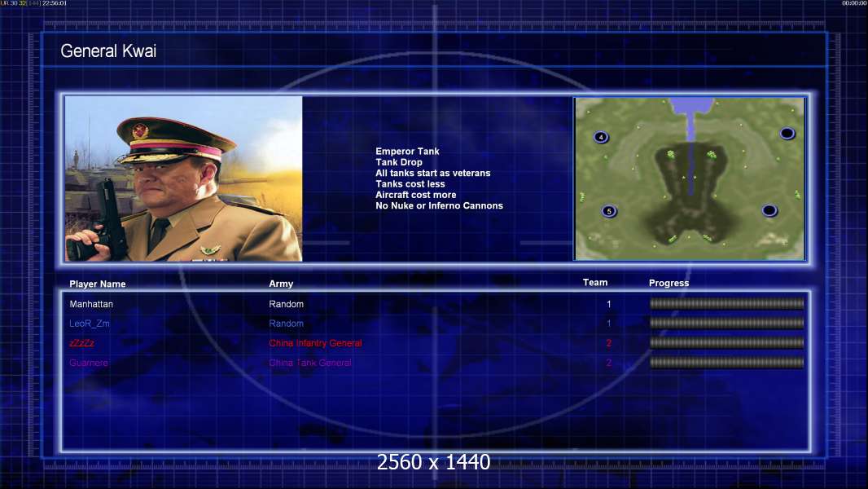Image resolution: width=868 pixels, height=489 pixels.
Task: Click China Tank General army entry
Action: (310, 363)
